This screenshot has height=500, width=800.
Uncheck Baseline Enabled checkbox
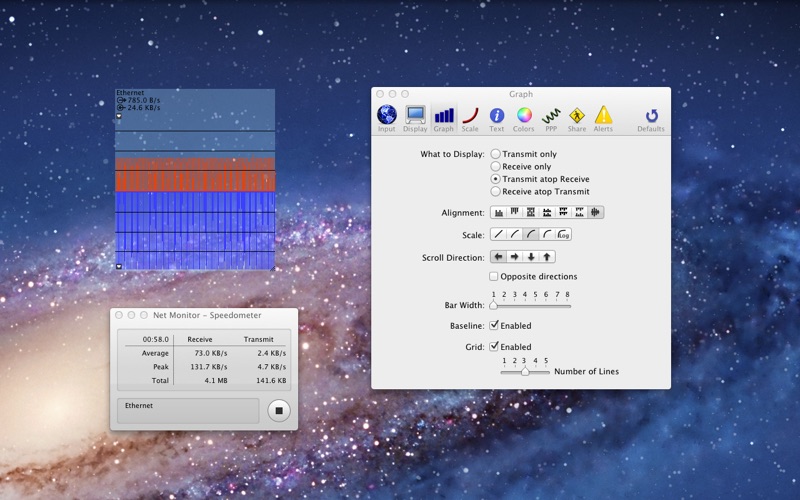click(x=493, y=325)
